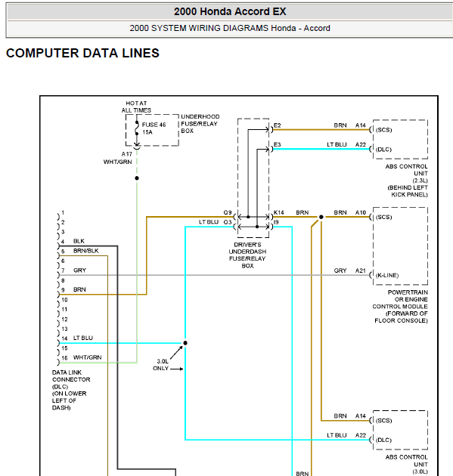Click the BRN label next to K14
This screenshot has height=476, width=453.
[303, 212]
